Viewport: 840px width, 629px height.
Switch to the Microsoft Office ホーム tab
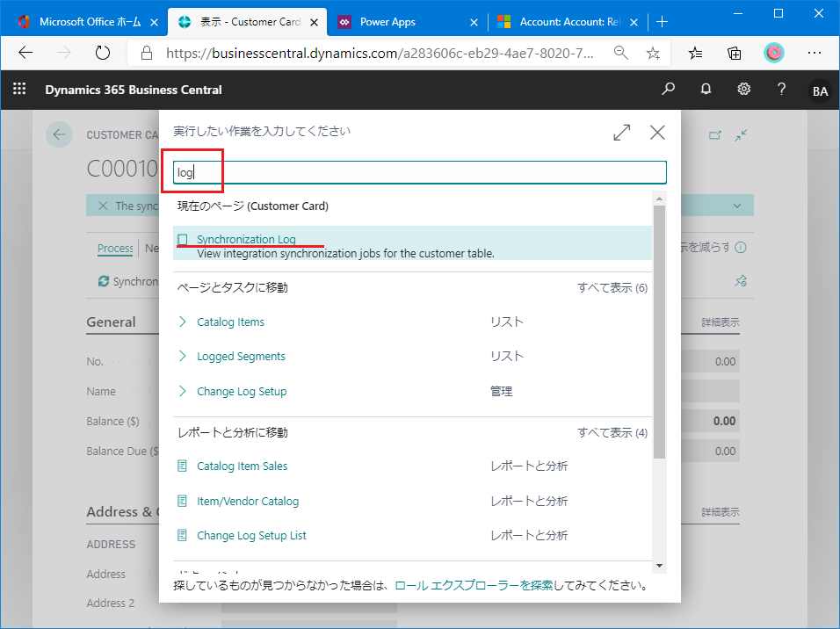(x=87, y=22)
